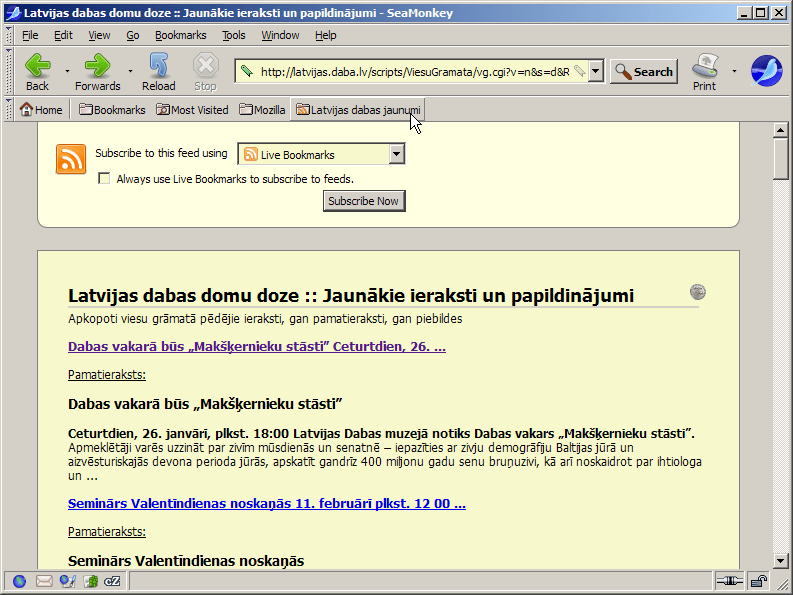
Task: Open the Mozilla bookmarks folder
Action: (262, 110)
